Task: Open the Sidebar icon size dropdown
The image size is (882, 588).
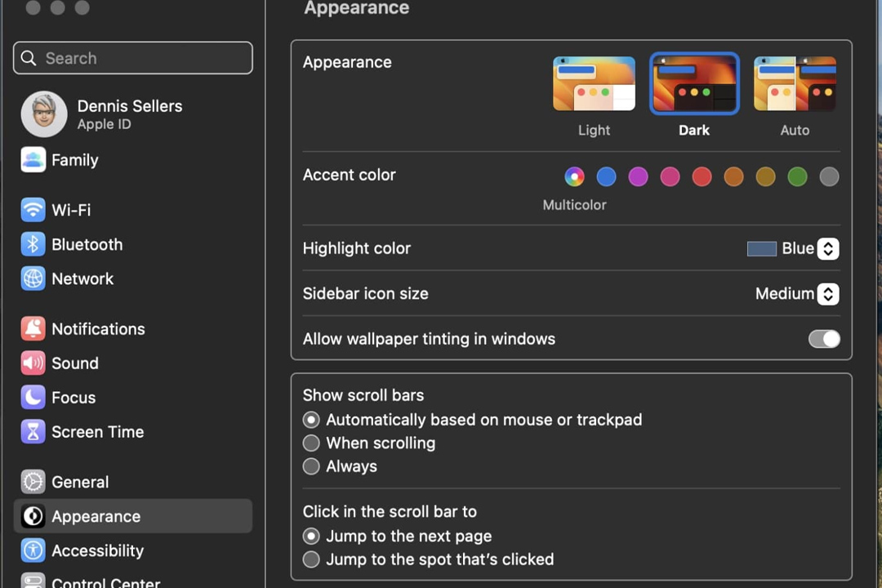Action: pyautogui.click(x=827, y=294)
